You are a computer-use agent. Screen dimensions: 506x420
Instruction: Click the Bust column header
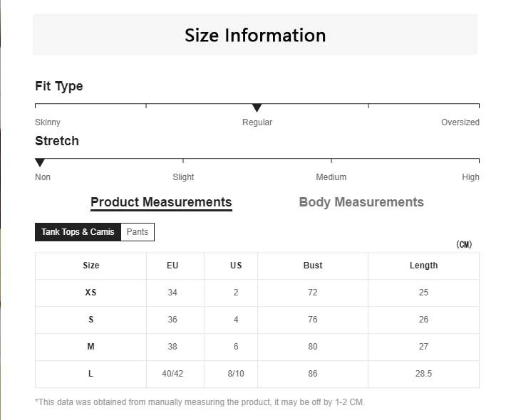313,266
